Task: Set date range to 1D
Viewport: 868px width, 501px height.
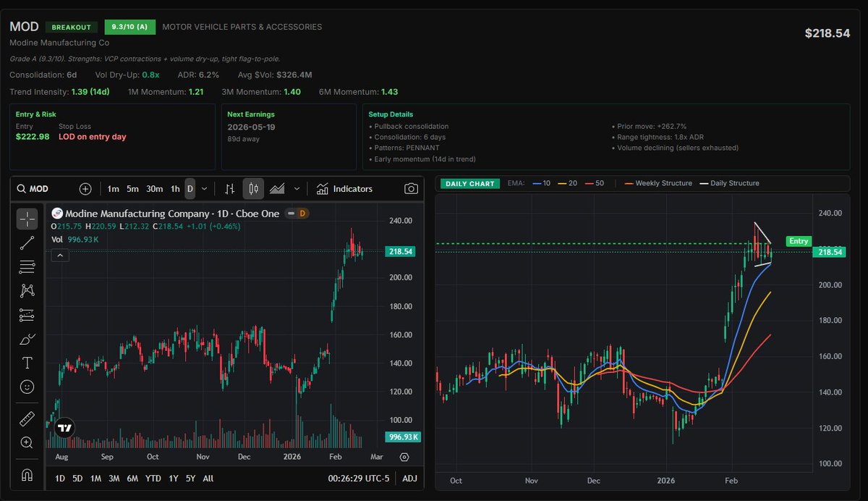Action: point(60,479)
